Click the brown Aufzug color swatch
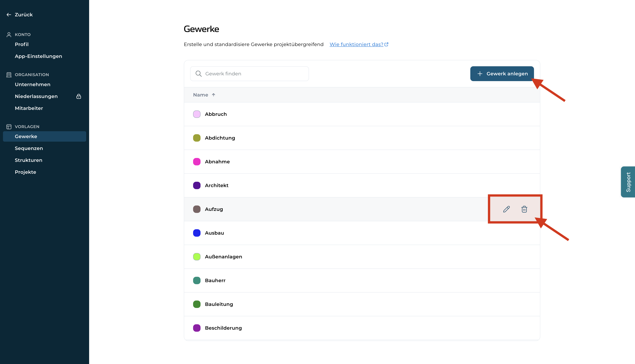 pyautogui.click(x=197, y=209)
